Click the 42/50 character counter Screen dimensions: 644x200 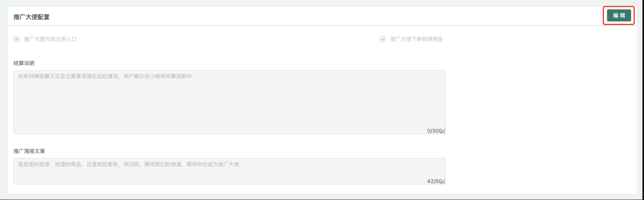click(434, 181)
